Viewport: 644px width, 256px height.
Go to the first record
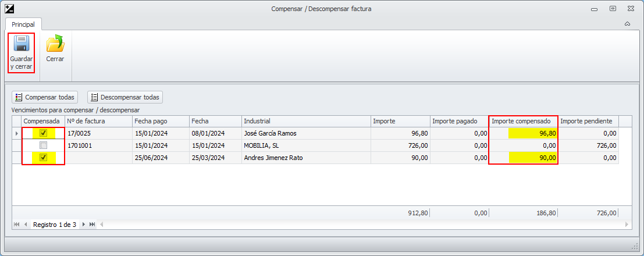[x=16, y=225]
